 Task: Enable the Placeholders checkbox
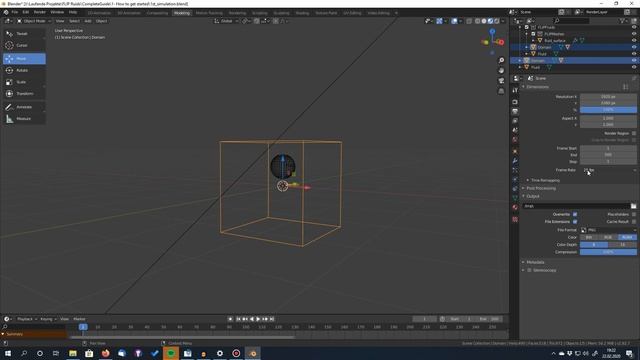[633, 214]
